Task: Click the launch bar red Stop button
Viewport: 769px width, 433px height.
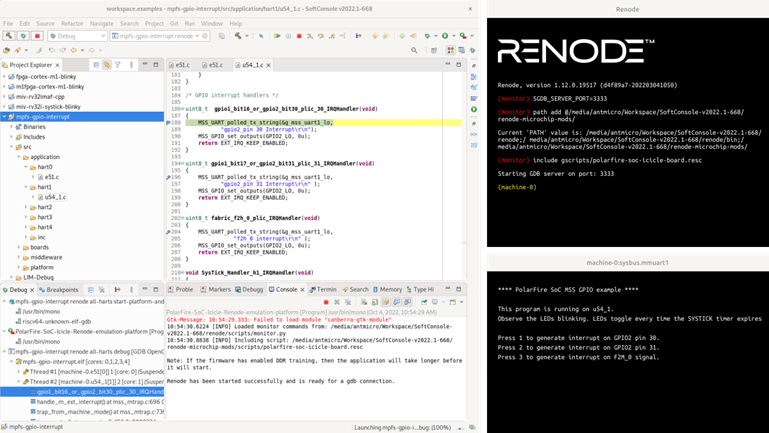Action: point(37,36)
